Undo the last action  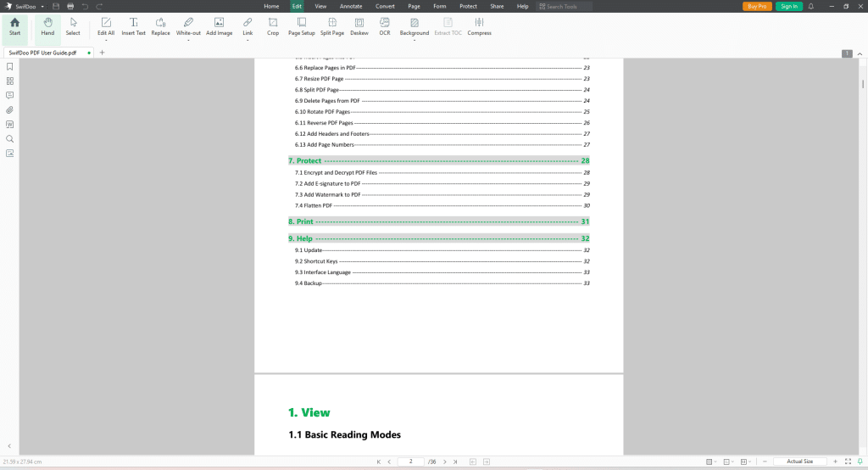(x=85, y=6)
